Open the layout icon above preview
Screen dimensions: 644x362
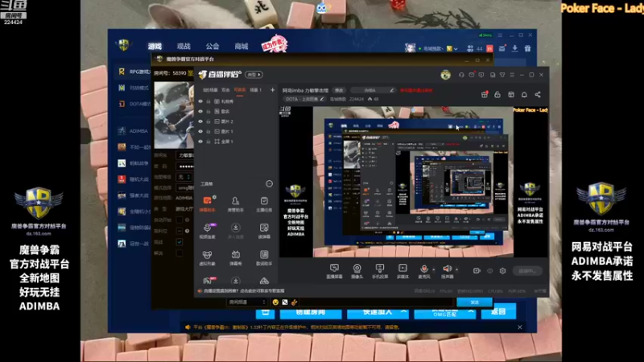(x=511, y=94)
